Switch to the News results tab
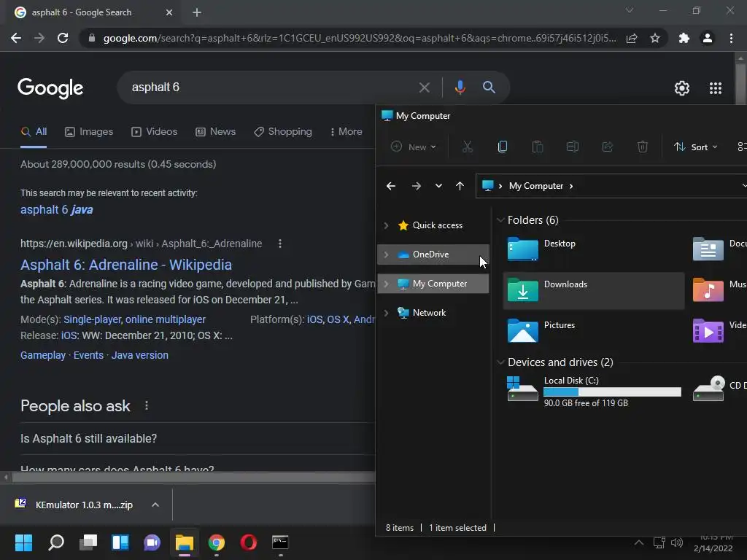The height and width of the screenshot is (560, 747). pos(216,132)
